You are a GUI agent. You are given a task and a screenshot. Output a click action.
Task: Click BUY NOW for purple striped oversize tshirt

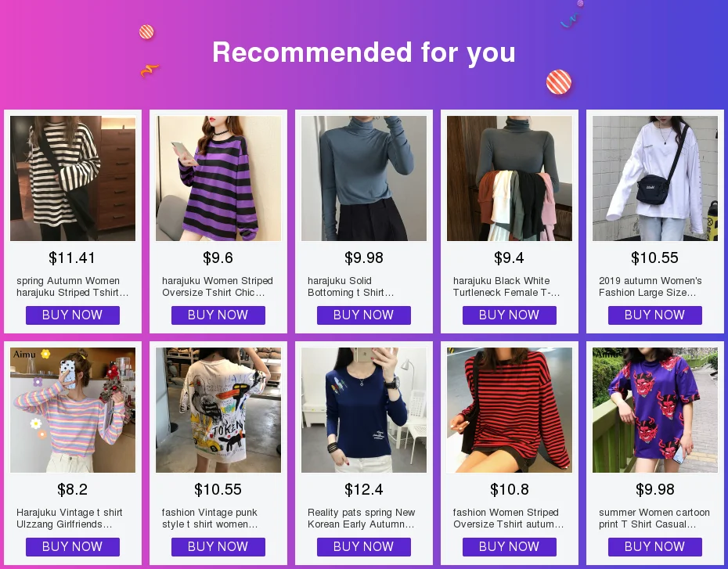pyautogui.click(x=218, y=315)
